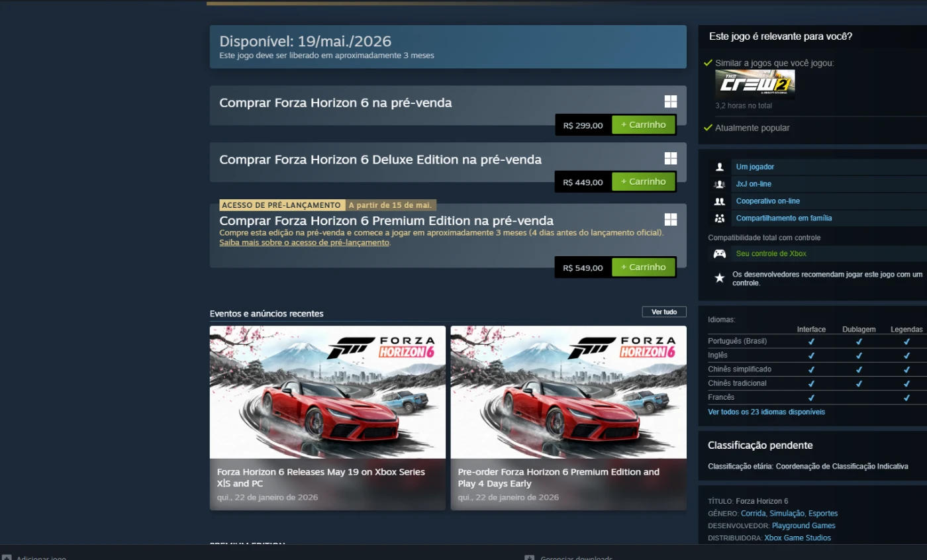The width and height of the screenshot is (927, 560).
Task: Click Windows icon beside Deluxe Edition pre-order
Action: pos(670,158)
